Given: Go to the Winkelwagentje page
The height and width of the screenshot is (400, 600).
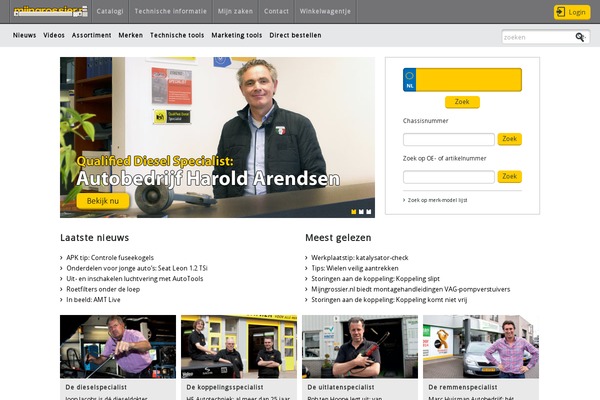Looking at the screenshot, I should click(325, 11).
